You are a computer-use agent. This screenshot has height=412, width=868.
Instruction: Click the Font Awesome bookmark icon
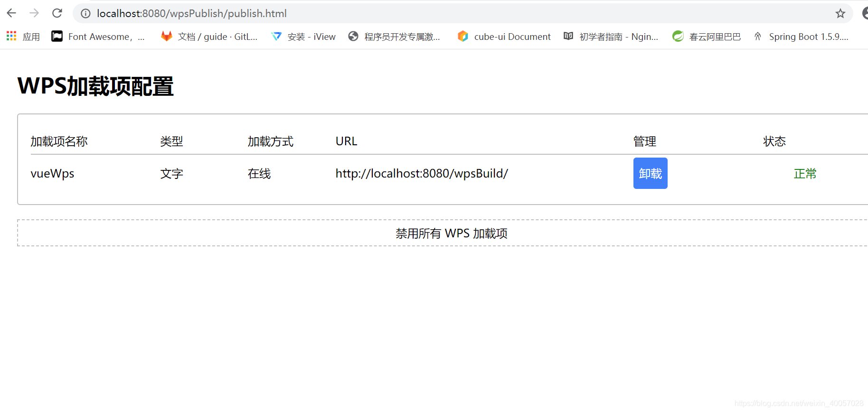pyautogui.click(x=57, y=36)
